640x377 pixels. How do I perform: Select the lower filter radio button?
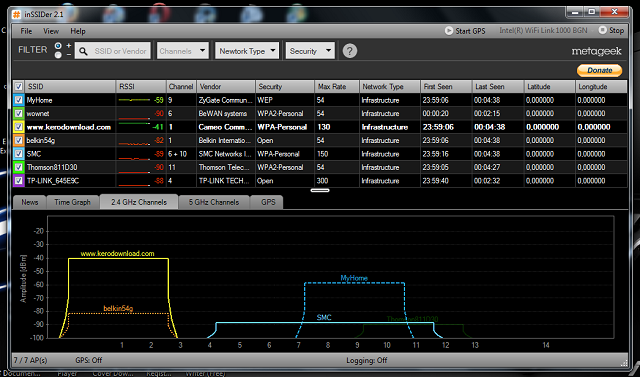coord(58,55)
